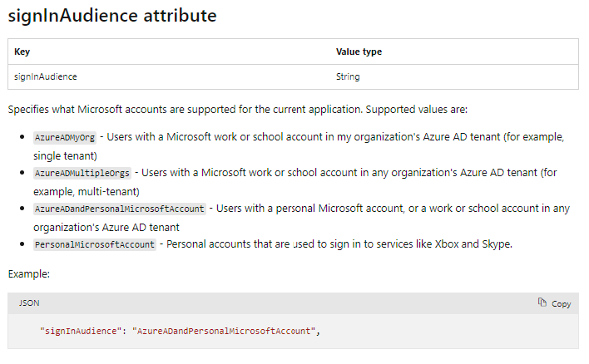Click 'example, multi-tenant)' description text
Viewport: 589px width, 364px height.
[87, 192]
